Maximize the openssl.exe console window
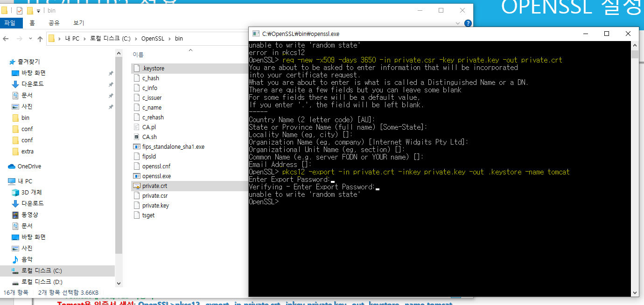 coord(607,34)
